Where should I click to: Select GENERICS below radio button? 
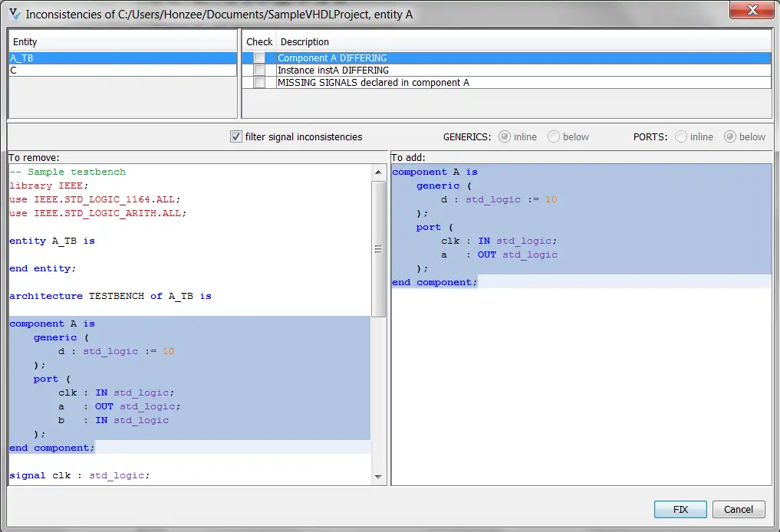(x=553, y=136)
